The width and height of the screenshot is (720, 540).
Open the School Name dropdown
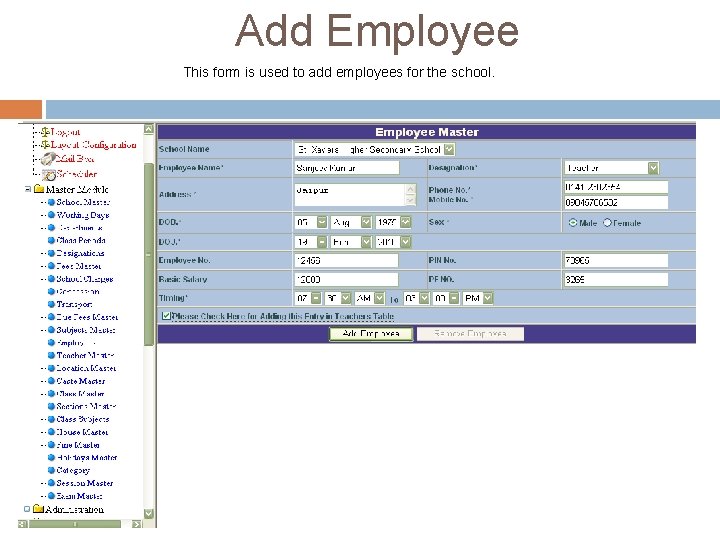450,149
